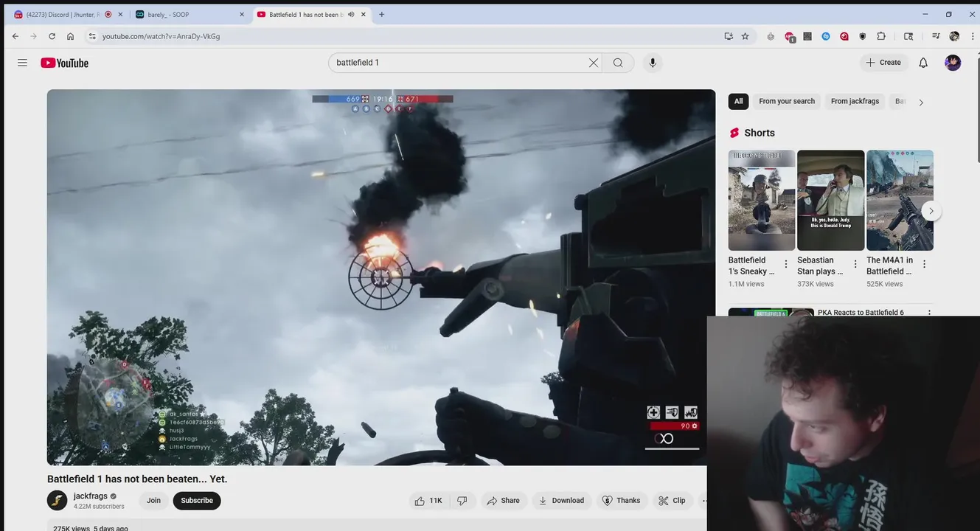Start voice search with microphone
This screenshot has height=531, width=980.
(653, 63)
